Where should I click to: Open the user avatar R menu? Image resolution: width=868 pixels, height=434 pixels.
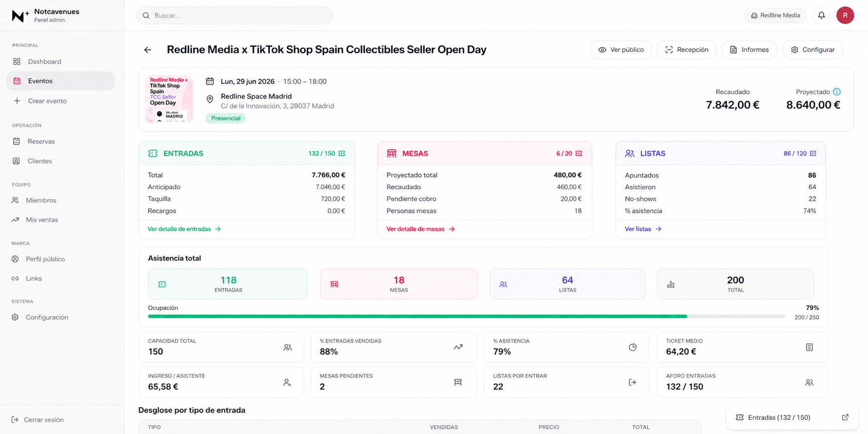click(x=845, y=16)
